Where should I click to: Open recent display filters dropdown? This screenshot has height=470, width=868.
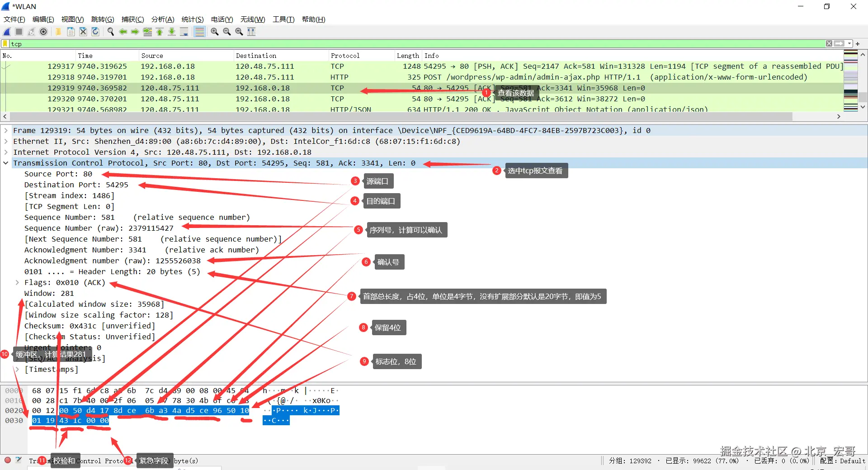849,44
